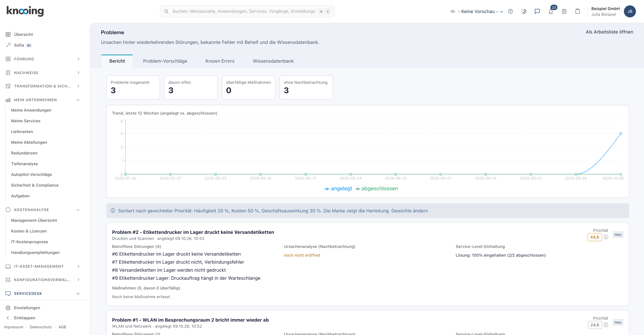The width and height of the screenshot is (644, 335).
Task: Toggle the angelegt legend series
Action: (x=338, y=189)
